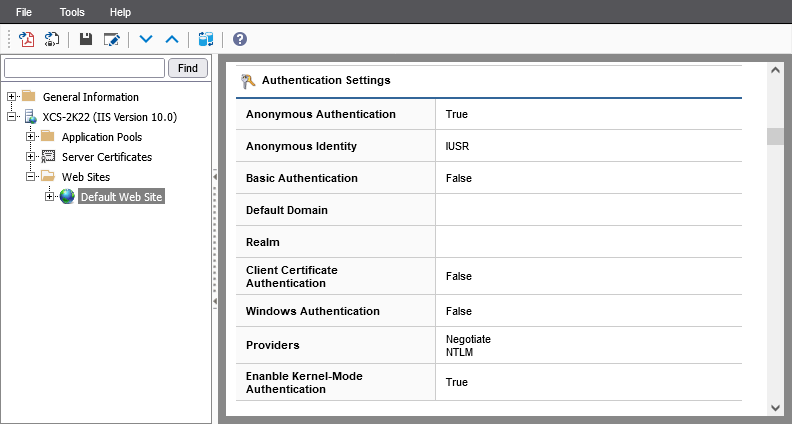Open help with the question mark icon
792x424 pixels.
239,39
